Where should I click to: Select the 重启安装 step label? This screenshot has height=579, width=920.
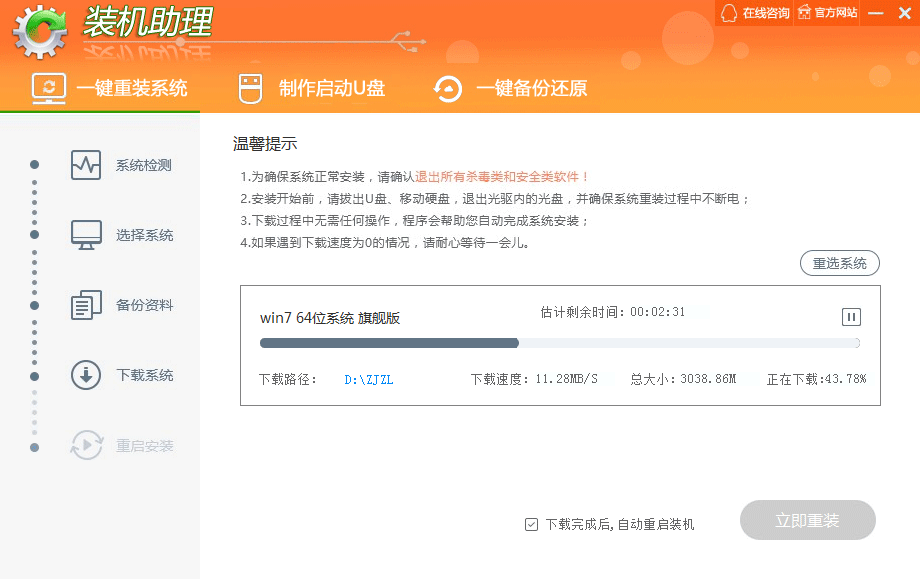pyautogui.click(x=144, y=446)
